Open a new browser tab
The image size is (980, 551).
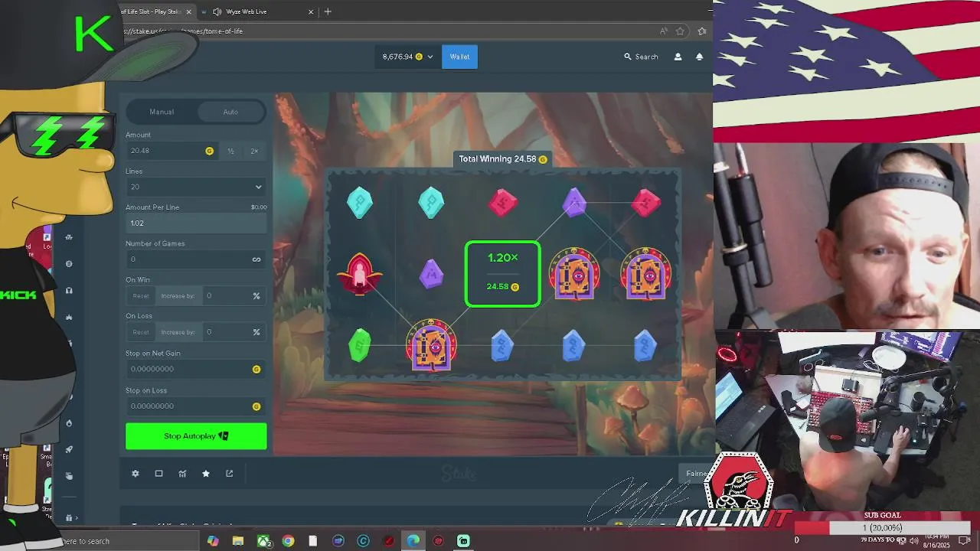pyautogui.click(x=328, y=11)
